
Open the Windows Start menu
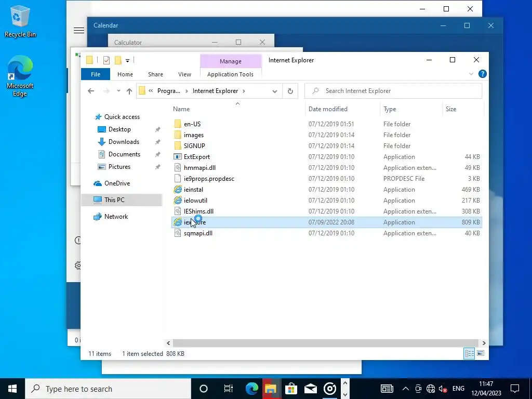[12, 389]
